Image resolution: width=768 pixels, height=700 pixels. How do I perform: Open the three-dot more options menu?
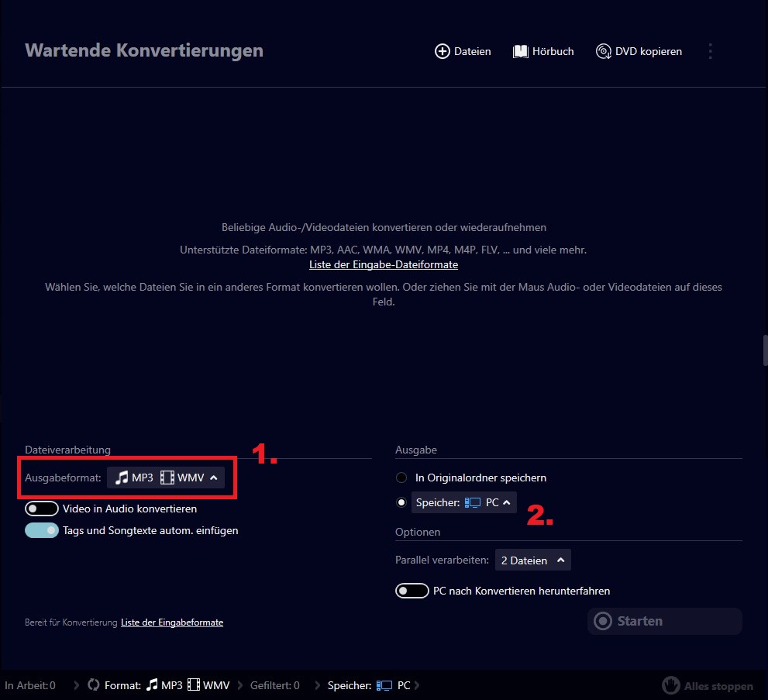[710, 51]
